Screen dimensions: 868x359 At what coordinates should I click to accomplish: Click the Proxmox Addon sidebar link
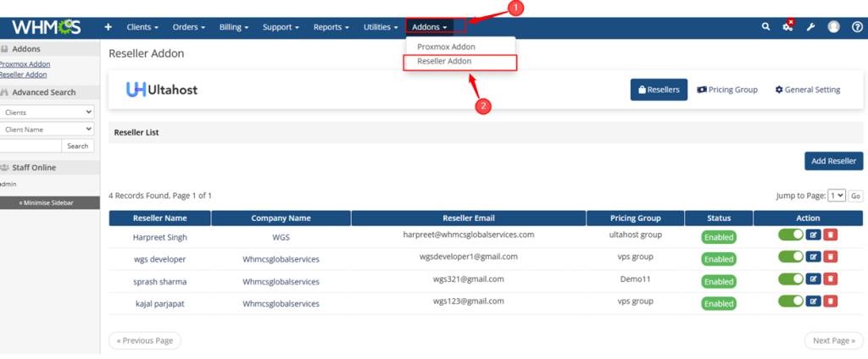25,64
